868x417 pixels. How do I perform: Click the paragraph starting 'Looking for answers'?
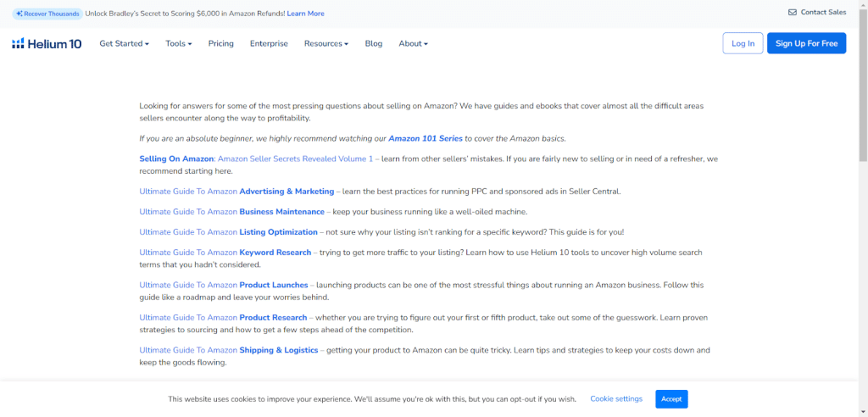[x=421, y=111]
